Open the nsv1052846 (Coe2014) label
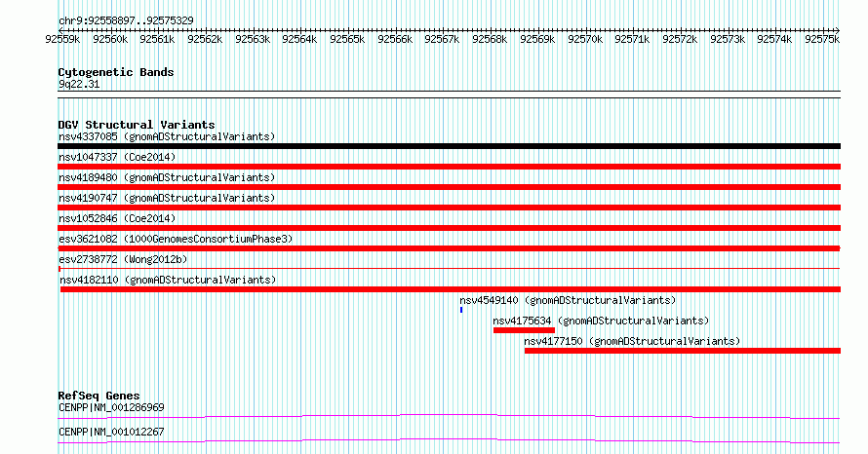The image size is (868, 454). [117, 218]
